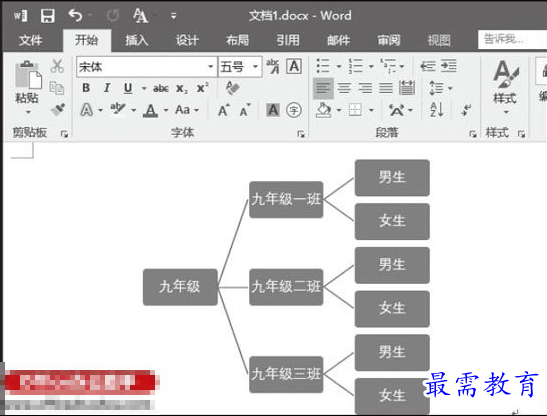Toggle Underline formatting
The width and height of the screenshot is (547, 416).
click(128, 88)
